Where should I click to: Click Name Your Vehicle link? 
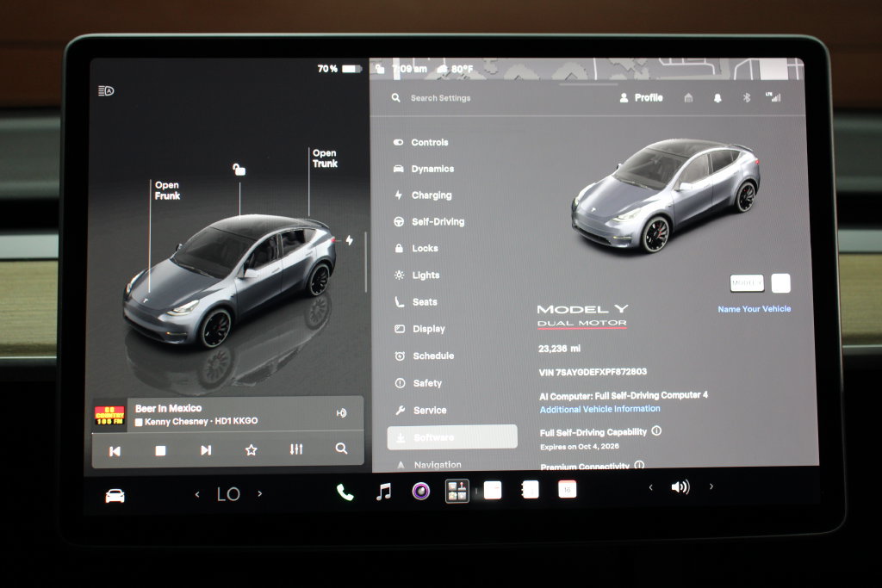(x=754, y=308)
